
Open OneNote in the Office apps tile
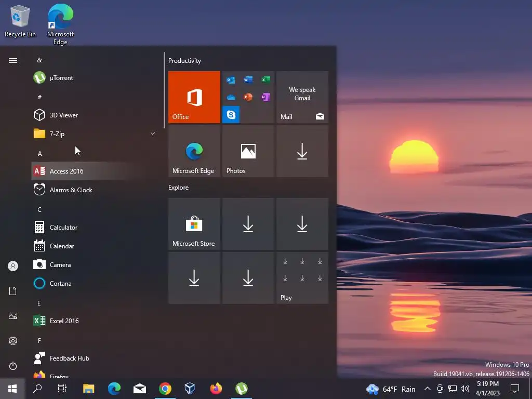(x=265, y=97)
